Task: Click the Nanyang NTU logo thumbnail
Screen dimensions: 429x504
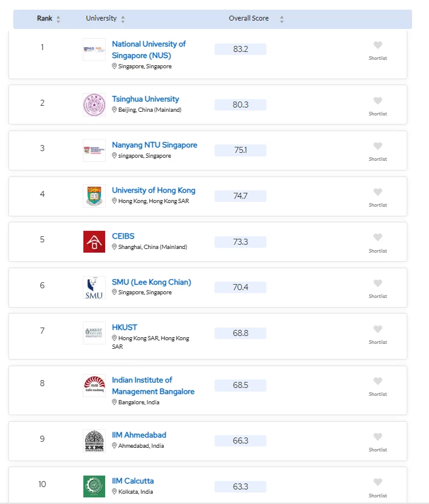Action: [94, 150]
